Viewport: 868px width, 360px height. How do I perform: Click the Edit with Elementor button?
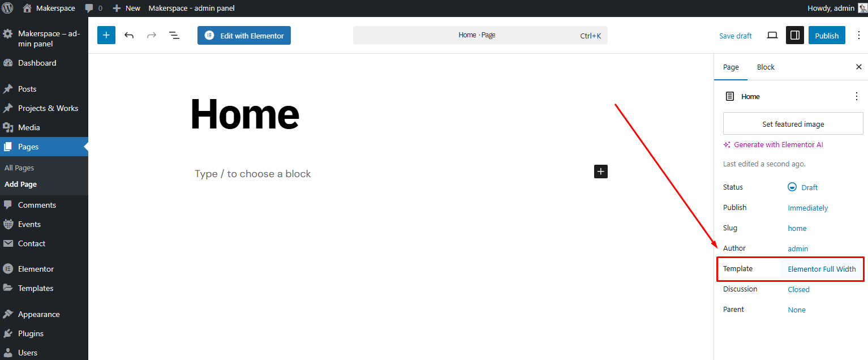[x=244, y=35]
